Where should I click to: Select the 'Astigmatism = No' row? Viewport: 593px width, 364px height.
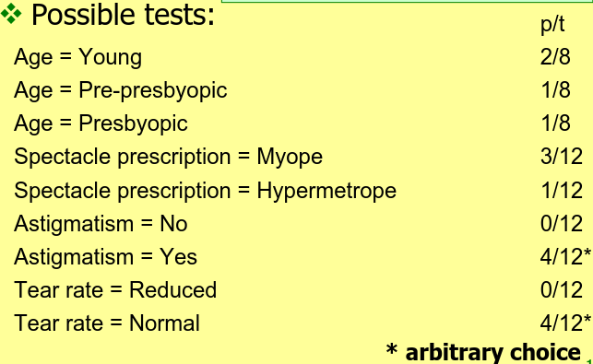tap(101, 223)
